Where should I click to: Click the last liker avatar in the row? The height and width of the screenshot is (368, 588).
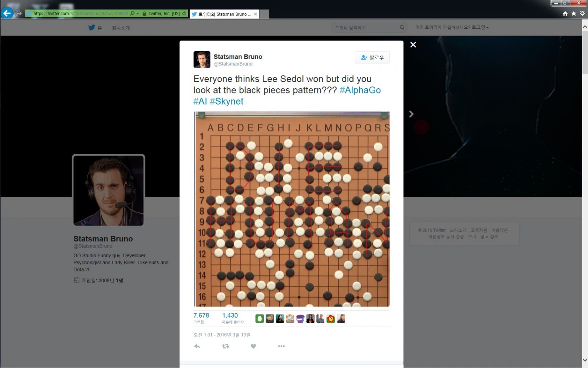[x=341, y=319]
